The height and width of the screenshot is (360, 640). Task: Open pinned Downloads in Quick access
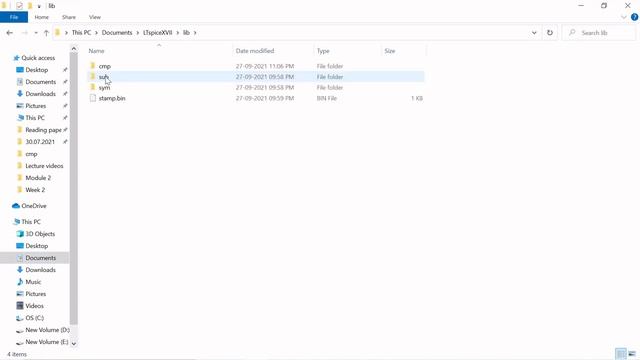click(40, 94)
